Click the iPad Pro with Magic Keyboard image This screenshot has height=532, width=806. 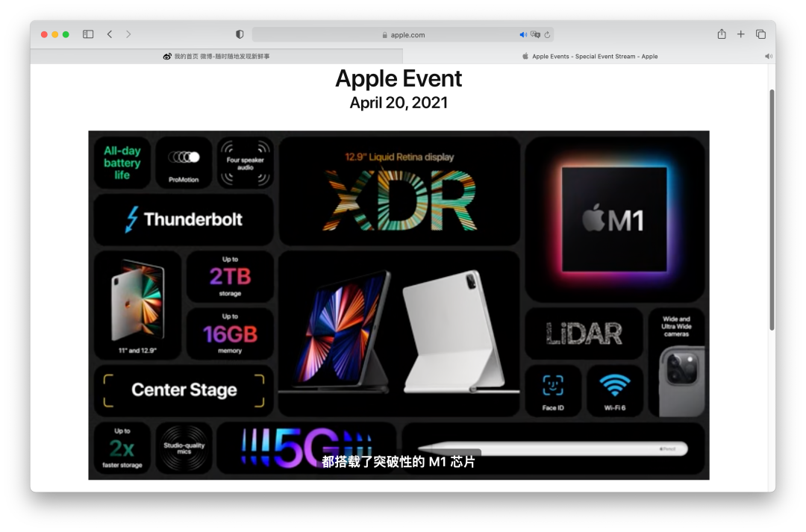pyautogui.click(x=399, y=334)
